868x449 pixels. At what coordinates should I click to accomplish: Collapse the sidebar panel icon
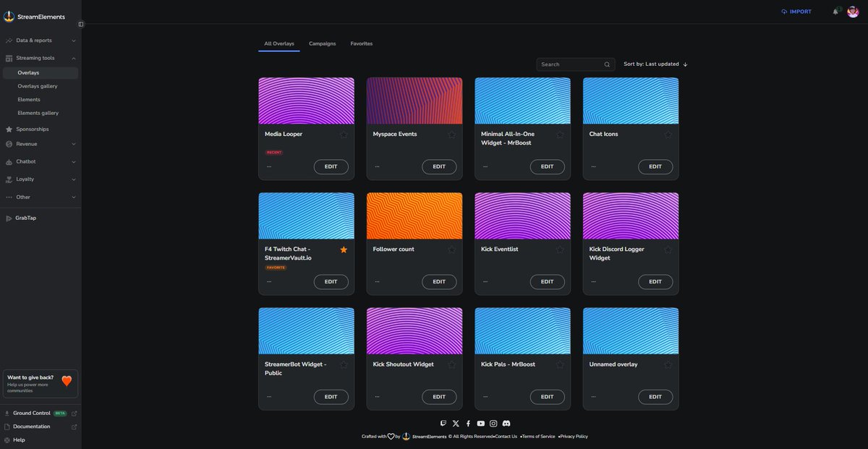coord(81,24)
